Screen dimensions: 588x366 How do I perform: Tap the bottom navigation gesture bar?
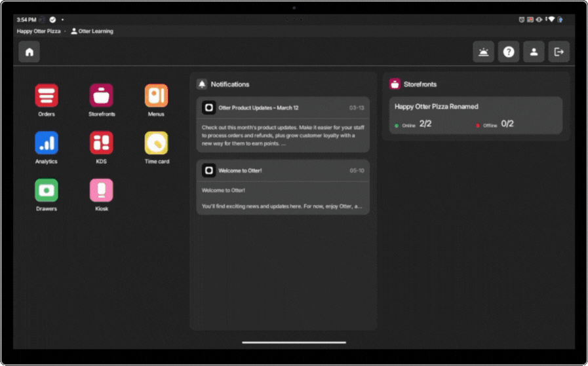coord(294,342)
